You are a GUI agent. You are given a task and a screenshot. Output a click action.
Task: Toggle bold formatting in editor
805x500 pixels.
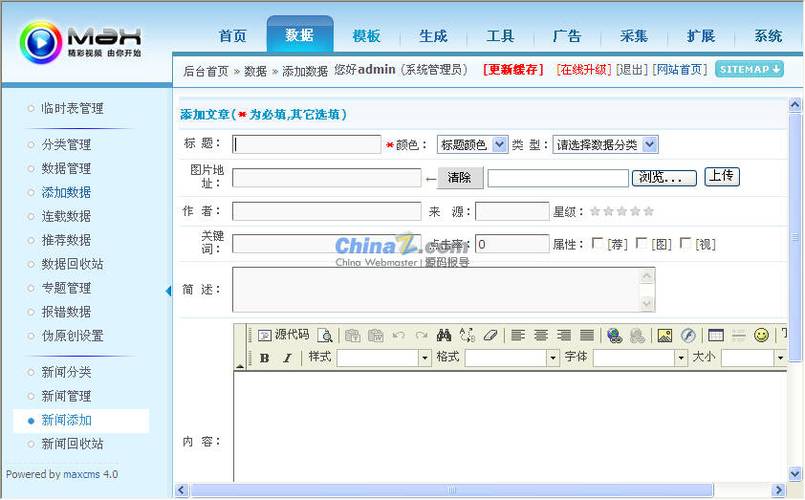264,358
